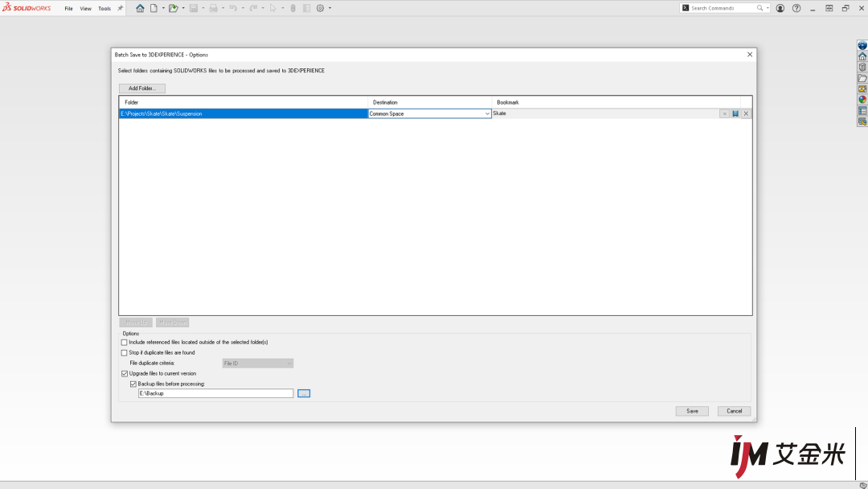The height and width of the screenshot is (489, 868).
Task: Click the E:\Backup path field
Action: [x=216, y=393]
